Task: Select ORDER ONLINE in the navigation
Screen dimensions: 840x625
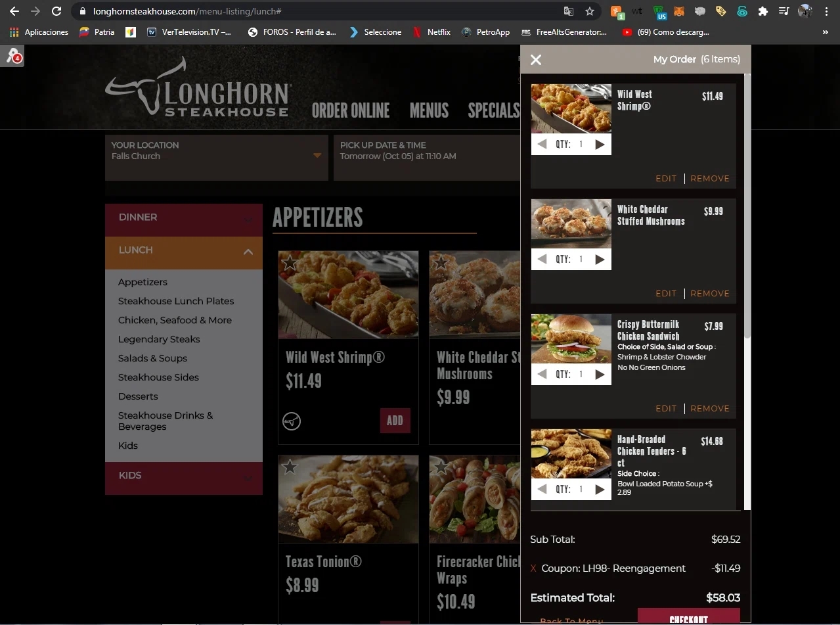Action: (x=351, y=110)
